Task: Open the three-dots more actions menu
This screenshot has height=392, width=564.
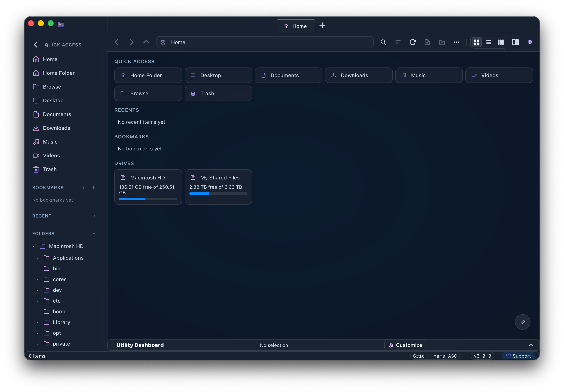Action: (456, 42)
